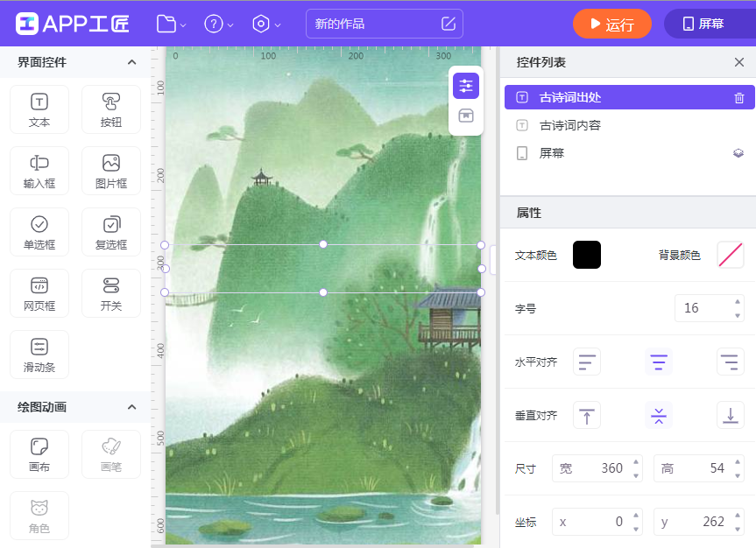Click the 字号 font size field
Image resolution: width=756 pixels, height=548 pixels.
[709, 308]
